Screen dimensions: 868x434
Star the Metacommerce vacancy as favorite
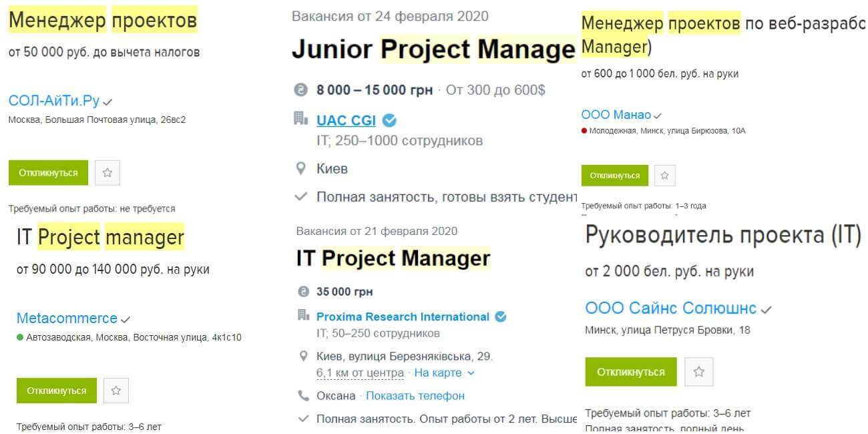(x=116, y=391)
